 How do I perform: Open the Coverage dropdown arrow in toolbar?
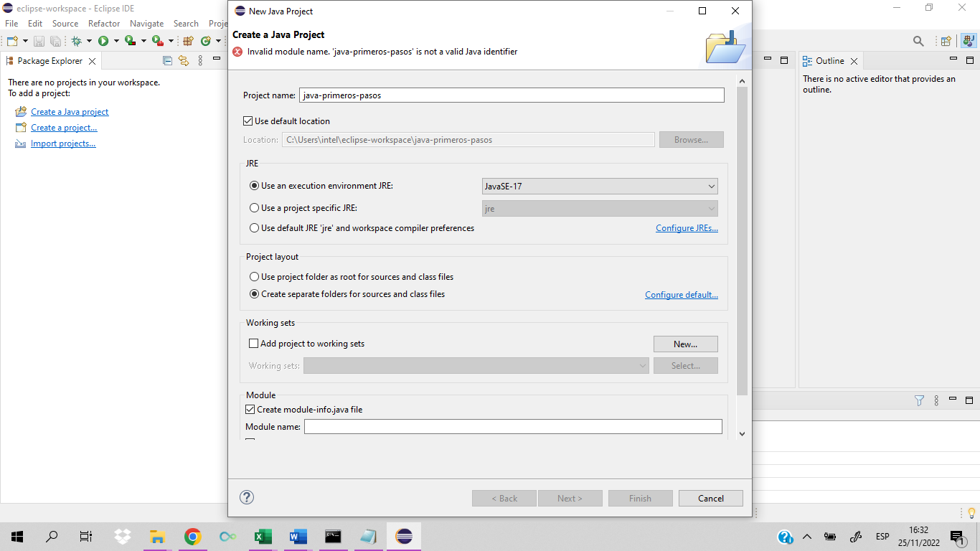coord(143,41)
